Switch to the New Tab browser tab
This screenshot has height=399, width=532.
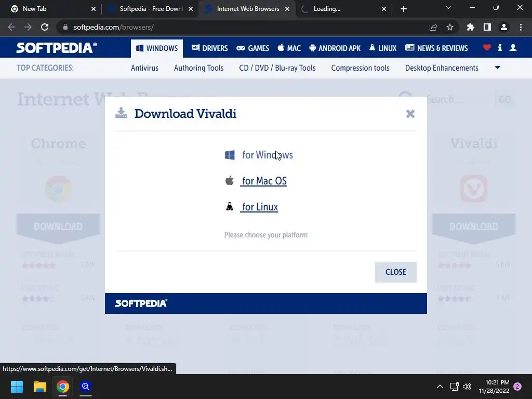click(x=51, y=9)
